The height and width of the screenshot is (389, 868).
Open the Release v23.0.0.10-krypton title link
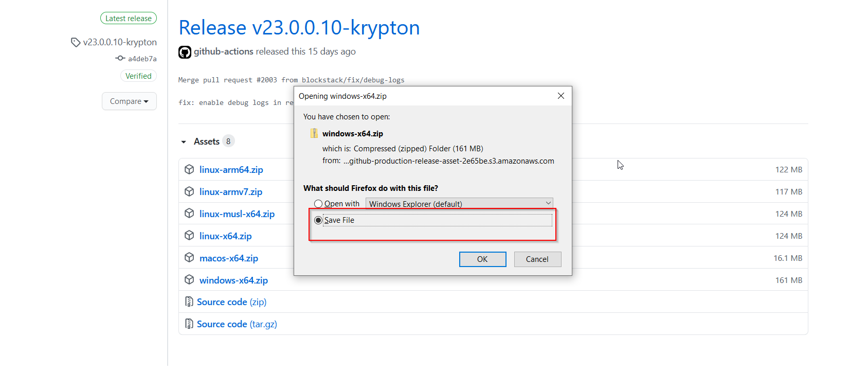click(299, 28)
